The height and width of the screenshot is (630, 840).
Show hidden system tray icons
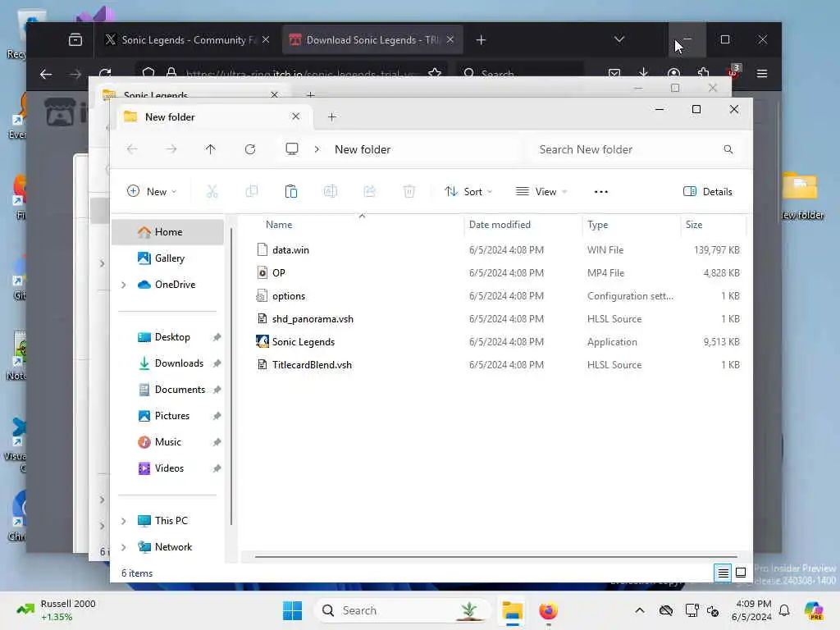click(x=640, y=610)
